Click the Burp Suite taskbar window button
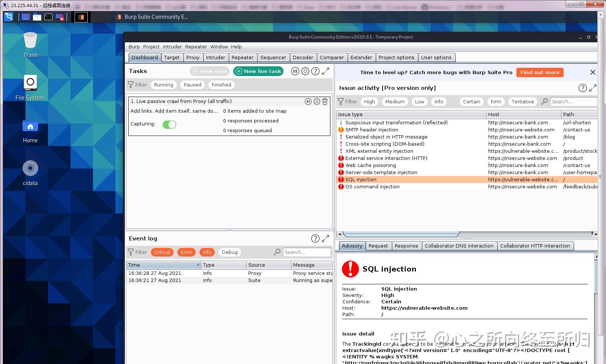Viewport: 606px width, 364px height. (x=152, y=17)
